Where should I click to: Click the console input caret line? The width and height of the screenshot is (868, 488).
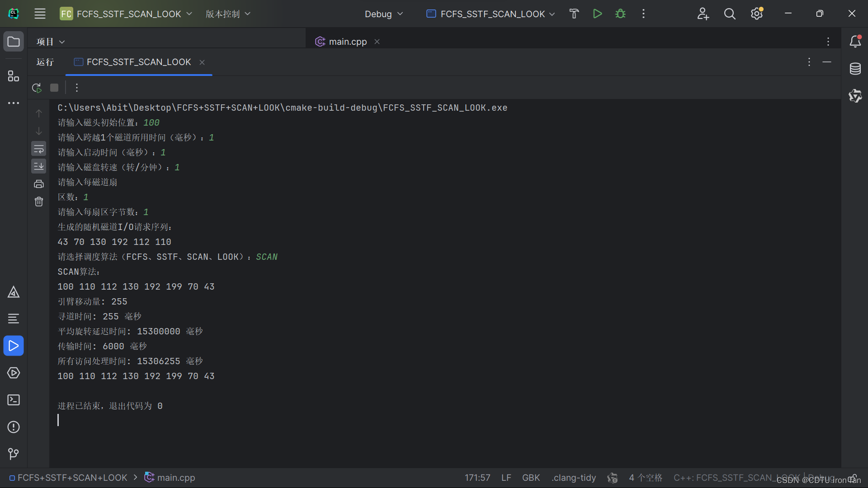[x=58, y=420]
